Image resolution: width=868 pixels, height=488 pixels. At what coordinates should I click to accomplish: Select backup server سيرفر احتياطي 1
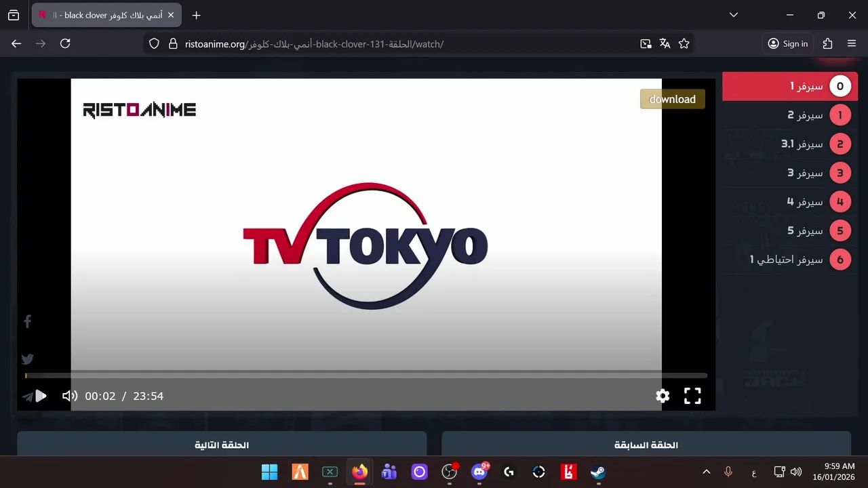point(790,260)
